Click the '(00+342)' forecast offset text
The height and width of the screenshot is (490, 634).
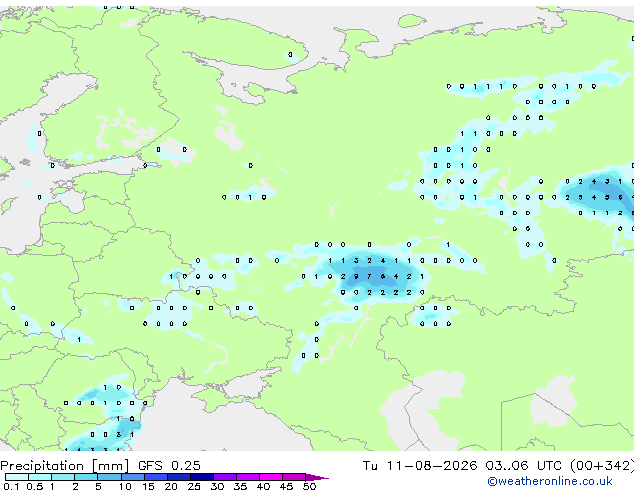(602, 466)
